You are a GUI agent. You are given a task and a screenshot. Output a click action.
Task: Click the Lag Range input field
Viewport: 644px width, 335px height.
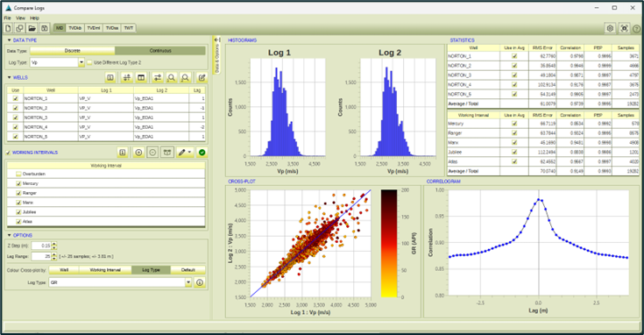[x=40, y=256]
